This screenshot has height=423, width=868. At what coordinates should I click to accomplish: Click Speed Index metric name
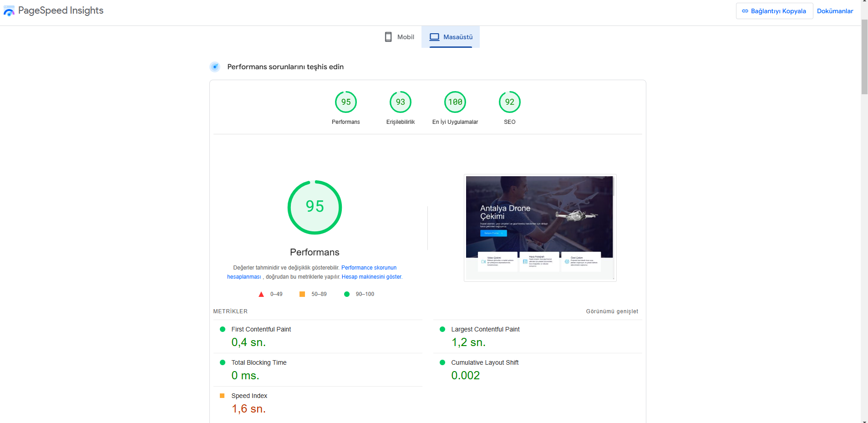click(x=249, y=396)
